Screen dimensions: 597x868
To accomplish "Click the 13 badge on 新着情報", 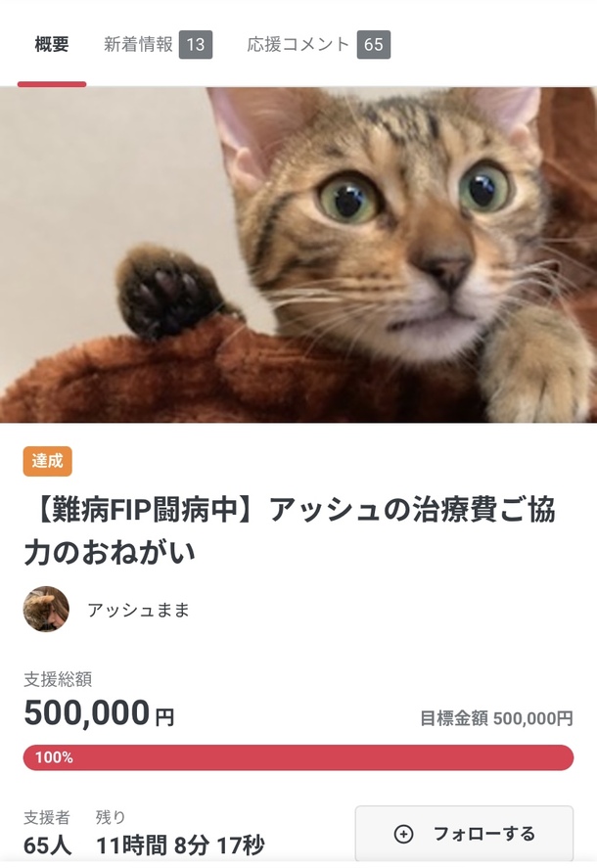I will (196, 44).
